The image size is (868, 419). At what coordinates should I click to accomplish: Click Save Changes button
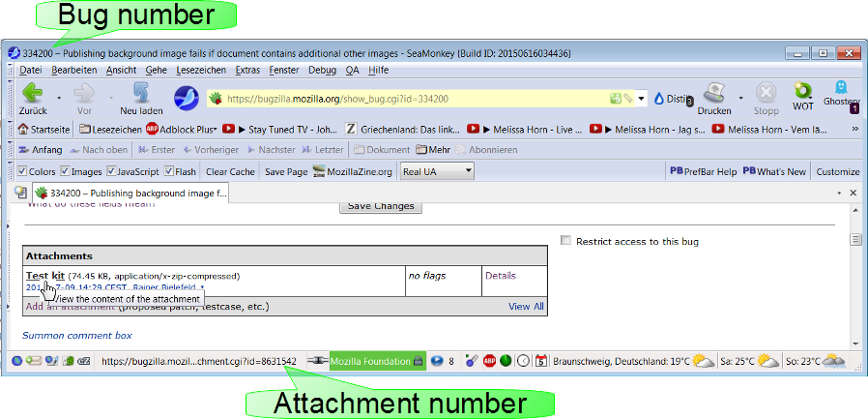tap(381, 206)
